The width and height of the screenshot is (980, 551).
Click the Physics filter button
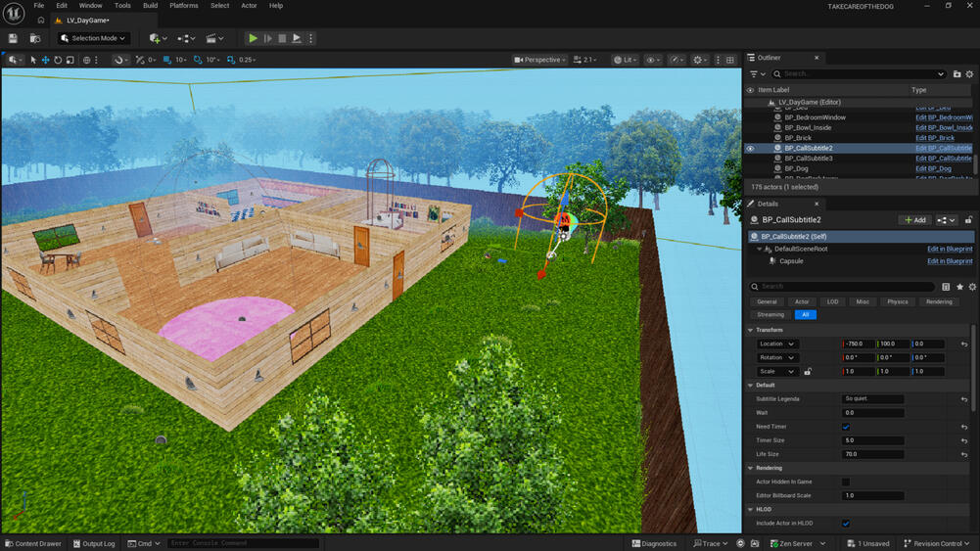(897, 301)
